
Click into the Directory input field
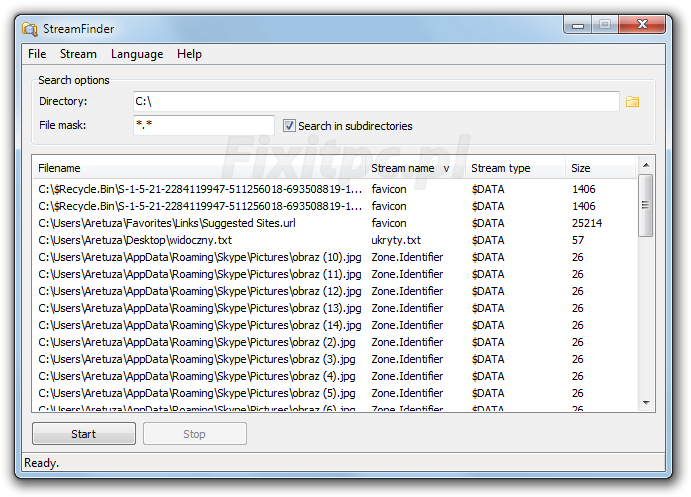click(x=376, y=102)
